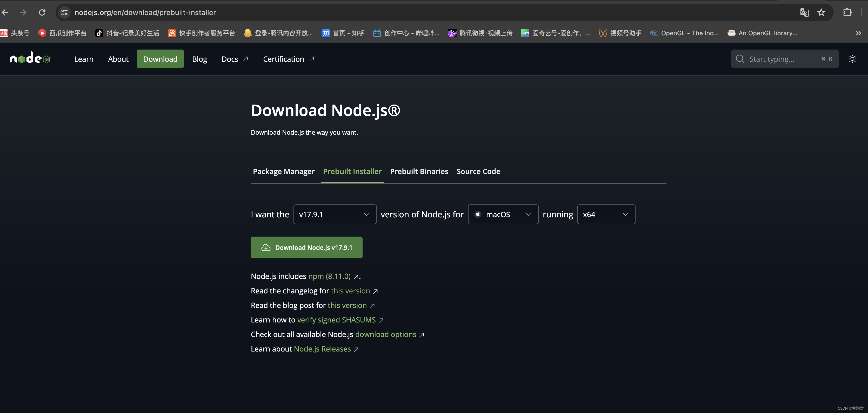Viewport: 868px width, 413px height.
Task: Open the Certification external link
Action: (x=289, y=59)
